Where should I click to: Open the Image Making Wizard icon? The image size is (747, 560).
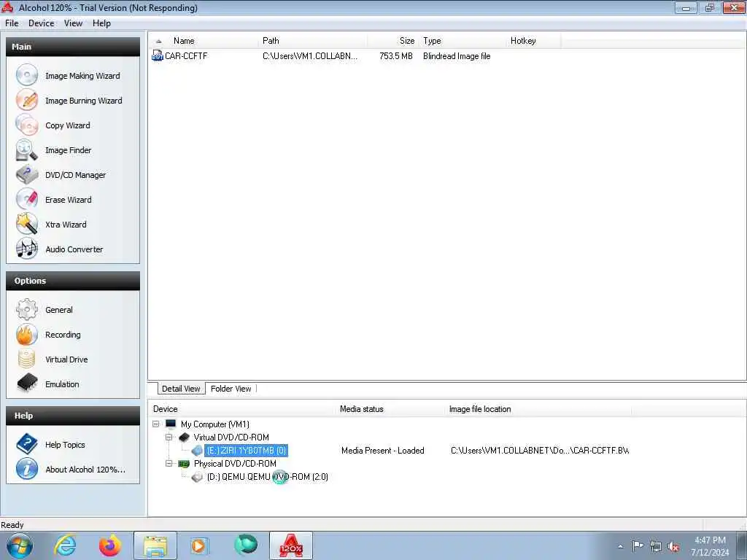[x=27, y=75]
